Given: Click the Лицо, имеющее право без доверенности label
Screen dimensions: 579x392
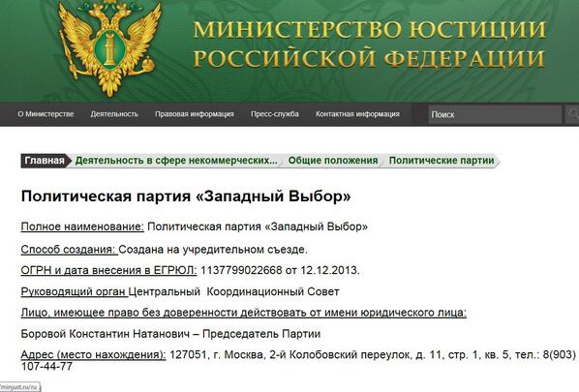Looking at the screenshot, I should (244, 313).
